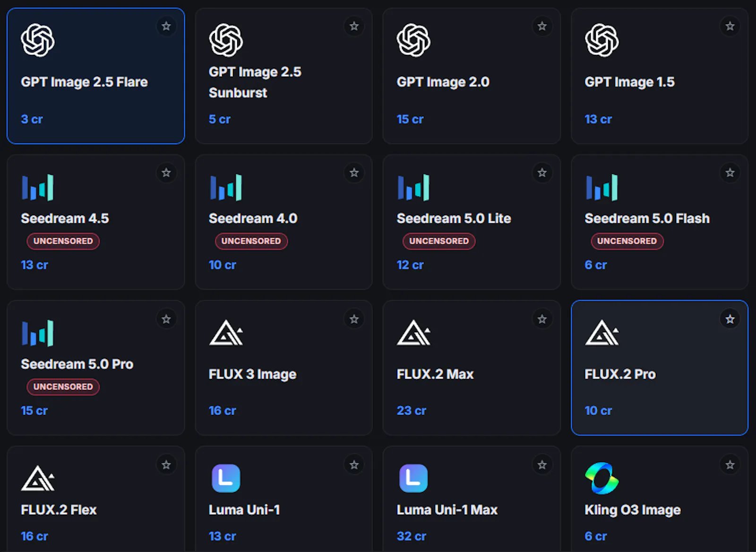Mark GPT Image 1.5 as favorite
The height and width of the screenshot is (552, 756).
pyautogui.click(x=730, y=26)
